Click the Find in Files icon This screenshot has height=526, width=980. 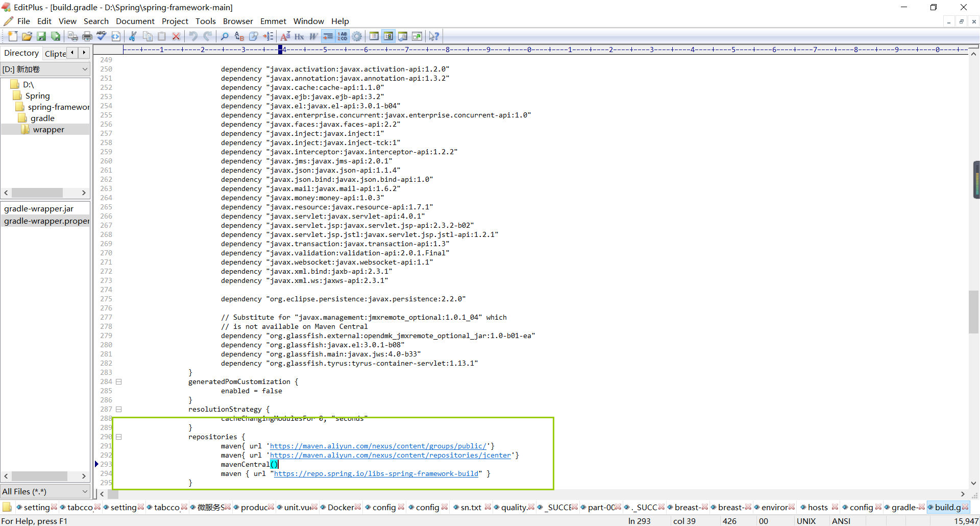pyautogui.click(x=254, y=36)
